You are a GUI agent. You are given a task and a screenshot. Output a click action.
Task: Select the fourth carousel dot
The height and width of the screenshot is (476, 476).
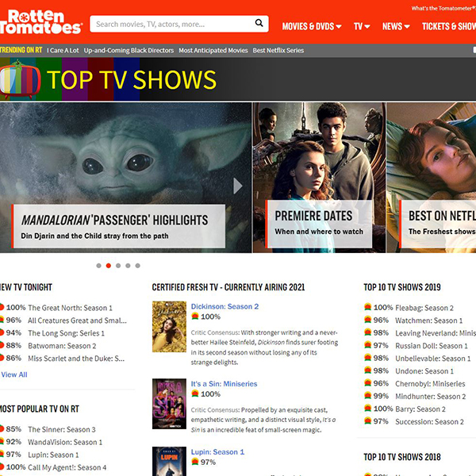click(x=128, y=266)
